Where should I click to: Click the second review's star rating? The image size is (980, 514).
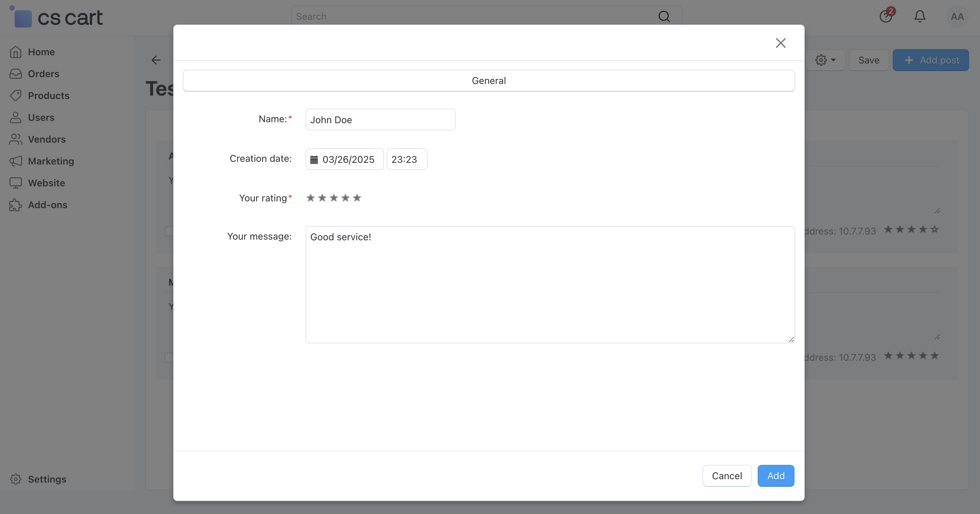[911, 356]
